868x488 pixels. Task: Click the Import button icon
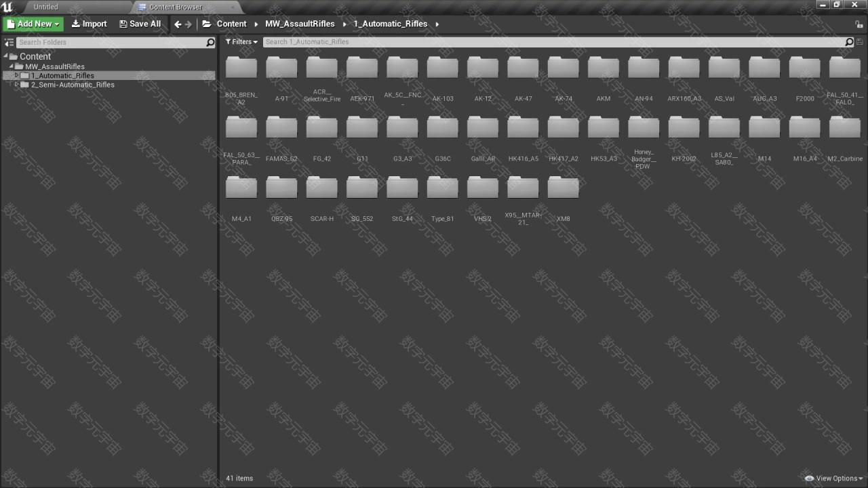(76, 24)
